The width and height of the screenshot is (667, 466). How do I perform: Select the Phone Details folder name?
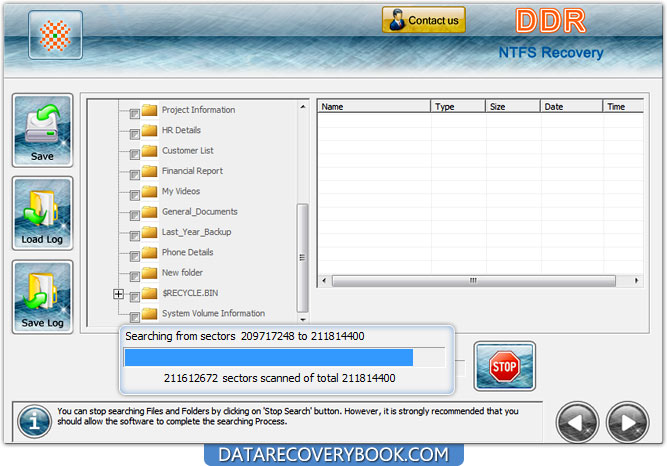point(188,252)
